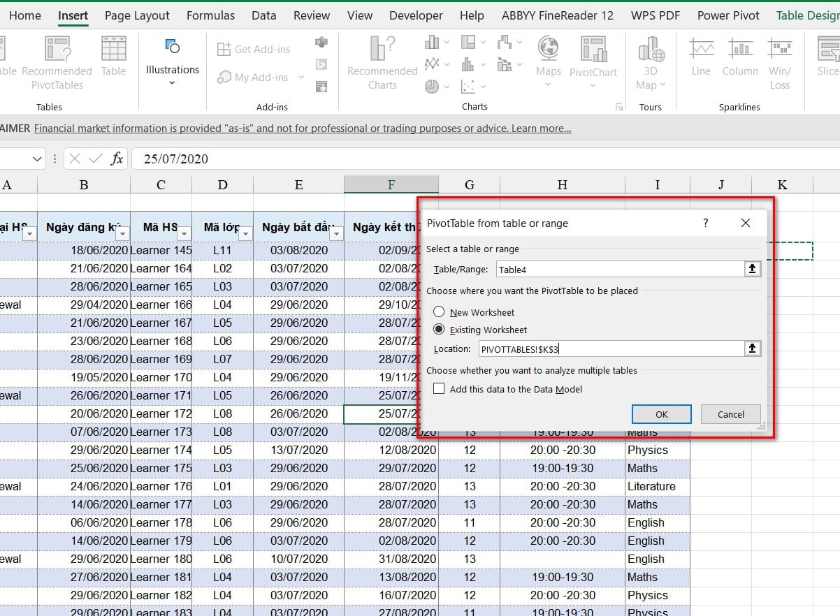Open the Formulas tab
Image resolution: width=840 pixels, height=616 pixels.
[211, 15]
